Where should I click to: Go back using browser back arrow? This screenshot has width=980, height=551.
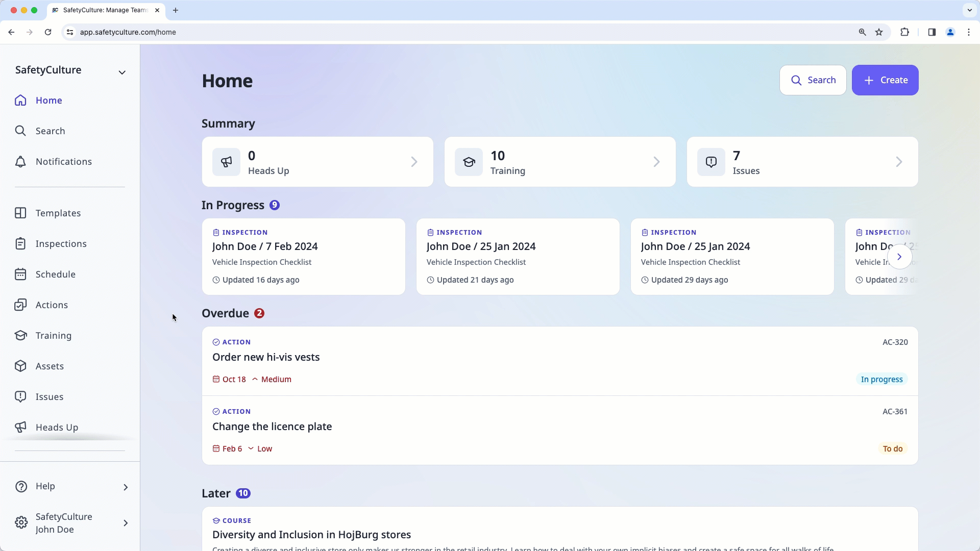[11, 32]
